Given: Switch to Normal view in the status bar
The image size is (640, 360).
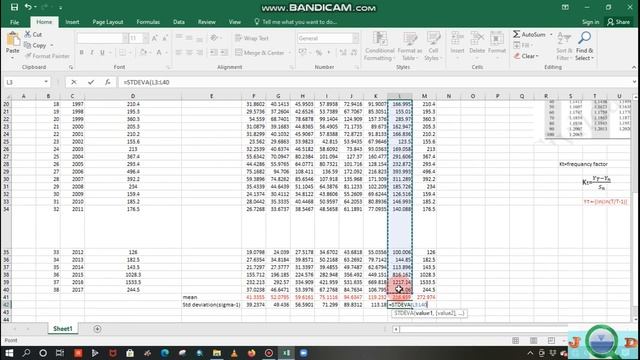Looking at the screenshot, I should tap(516, 340).
